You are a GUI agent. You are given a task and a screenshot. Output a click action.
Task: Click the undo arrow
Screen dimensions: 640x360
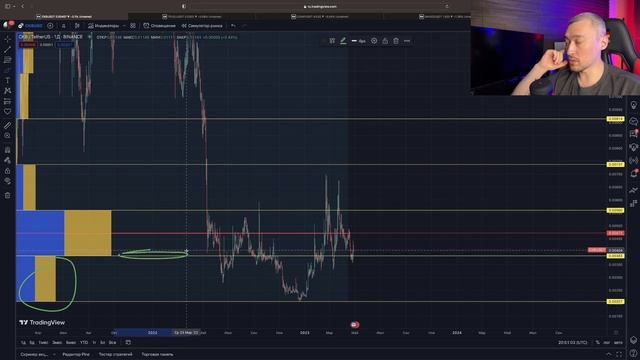click(233, 26)
